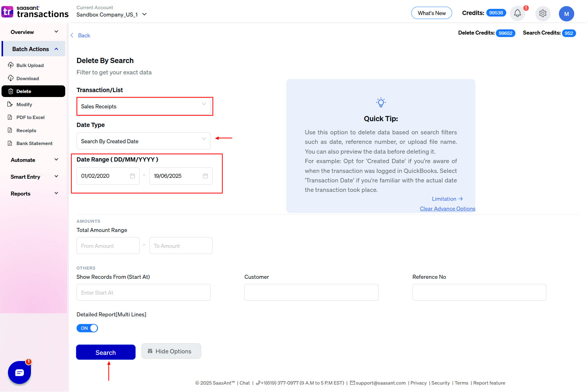Click the From Amount input field
The width and height of the screenshot is (588, 392).
[108, 246]
